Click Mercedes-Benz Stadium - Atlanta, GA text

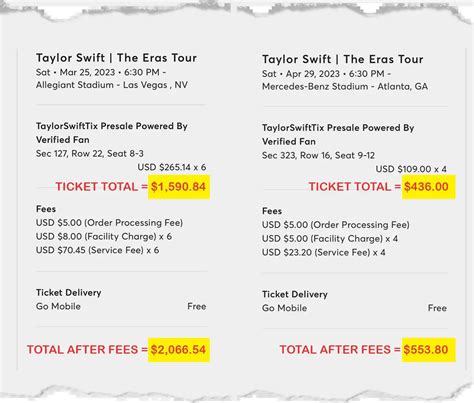[x=345, y=87]
